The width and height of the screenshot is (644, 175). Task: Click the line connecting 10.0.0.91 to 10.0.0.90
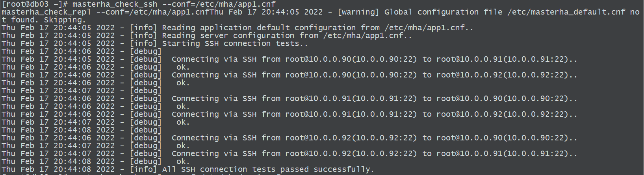pos(290,98)
